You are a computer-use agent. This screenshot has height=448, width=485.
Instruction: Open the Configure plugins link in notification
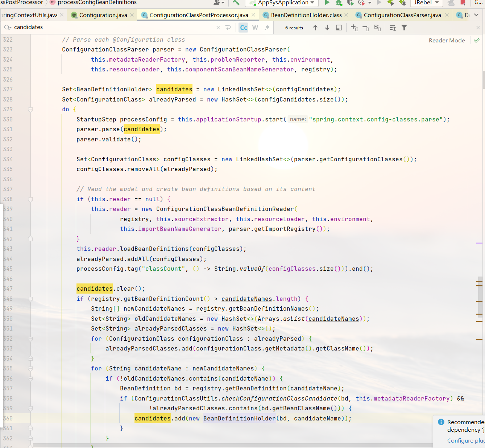pyautogui.click(x=466, y=440)
